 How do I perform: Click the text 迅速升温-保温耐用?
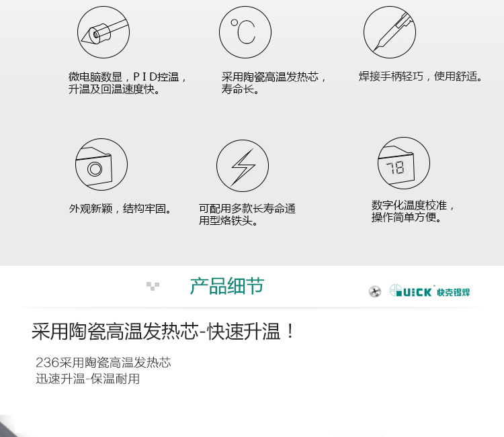[x=88, y=379]
